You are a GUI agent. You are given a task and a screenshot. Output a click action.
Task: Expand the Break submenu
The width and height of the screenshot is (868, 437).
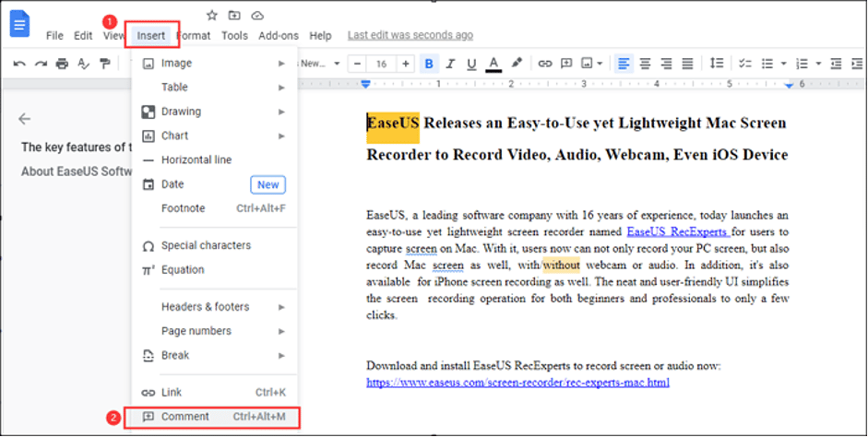[x=215, y=355]
